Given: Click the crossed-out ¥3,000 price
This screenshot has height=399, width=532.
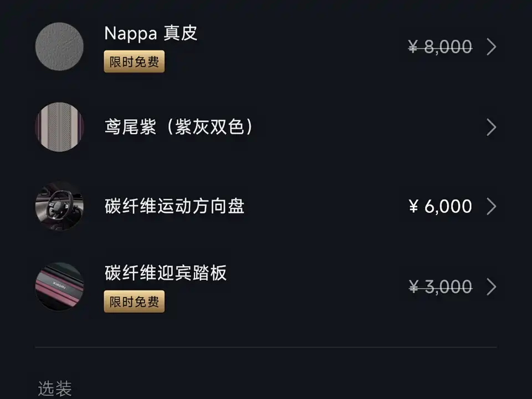Looking at the screenshot, I should [440, 287].
